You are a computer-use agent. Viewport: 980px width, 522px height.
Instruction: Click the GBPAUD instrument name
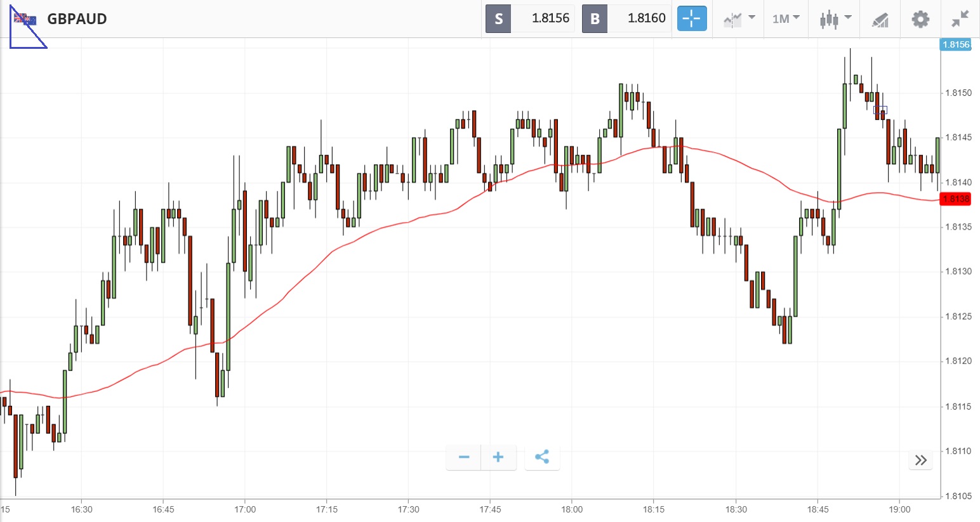click(x=77, y=19)
